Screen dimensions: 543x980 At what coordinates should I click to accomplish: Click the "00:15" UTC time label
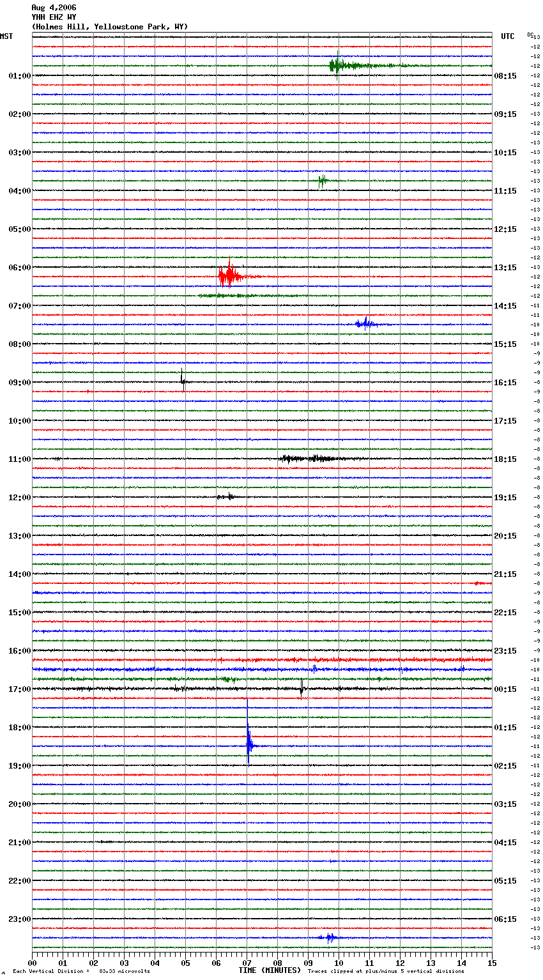point(505,689)
